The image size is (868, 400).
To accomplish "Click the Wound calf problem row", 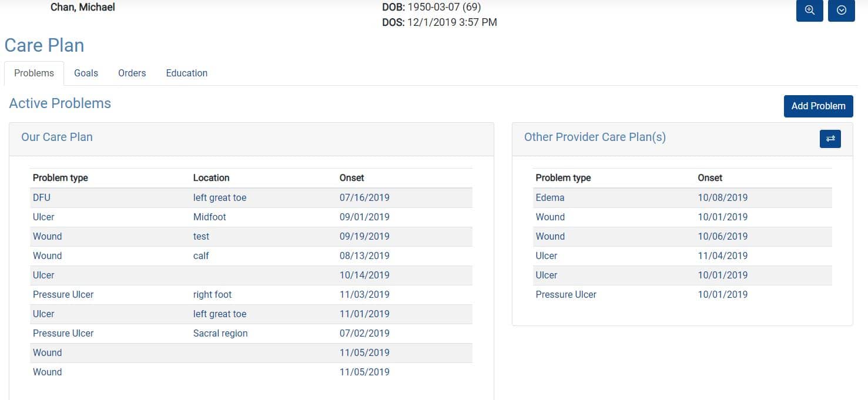I will coord(251,256).
